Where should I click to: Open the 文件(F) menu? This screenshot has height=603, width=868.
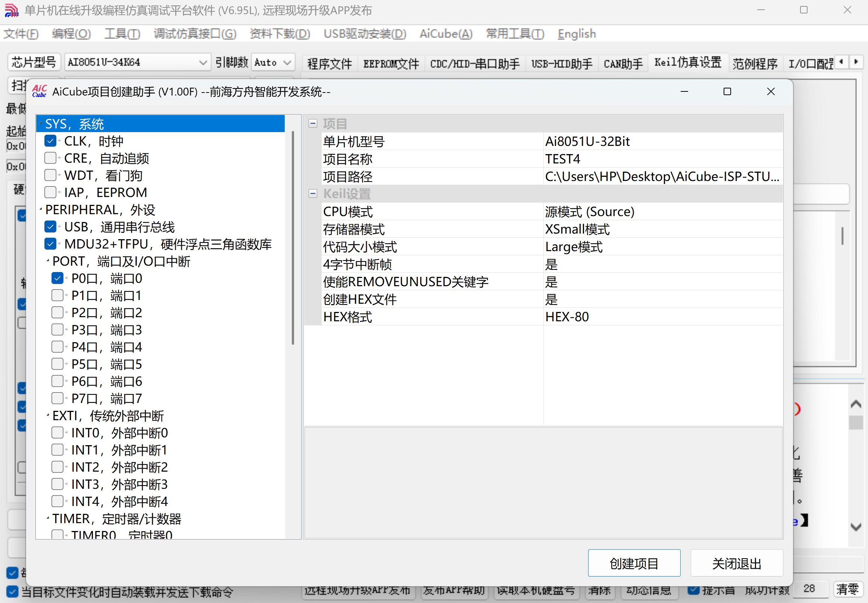(x=21, y=34)
